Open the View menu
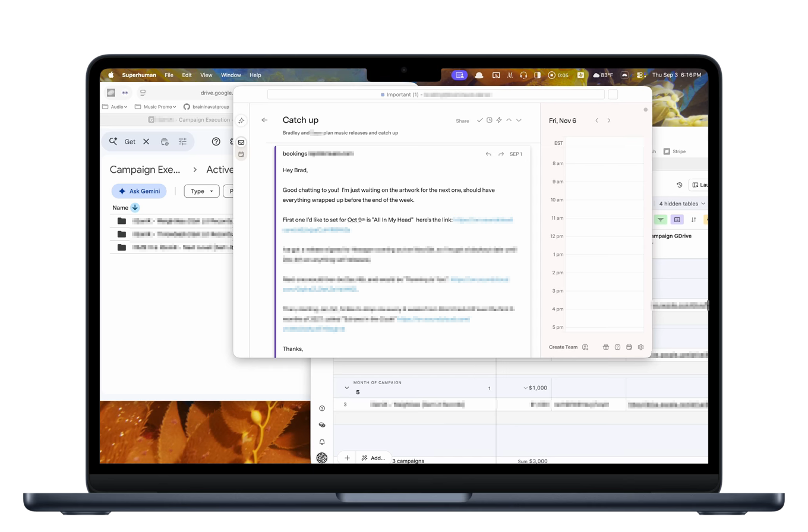The image size is (808, 532). [x=206, y=75]
